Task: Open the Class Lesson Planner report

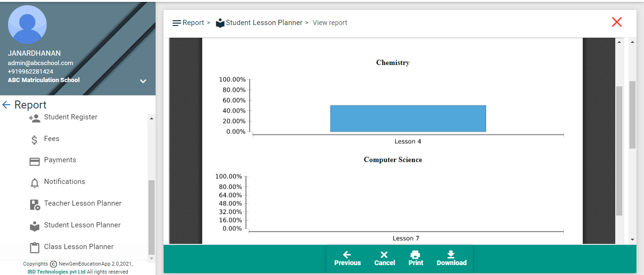Action: pos(79,247)
